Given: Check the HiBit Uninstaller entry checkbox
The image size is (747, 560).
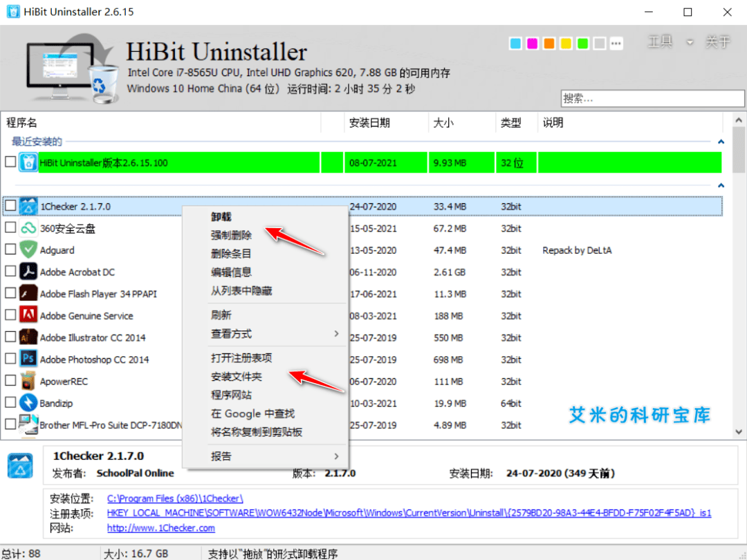Looking at the screenshot, I should (10, 162).
